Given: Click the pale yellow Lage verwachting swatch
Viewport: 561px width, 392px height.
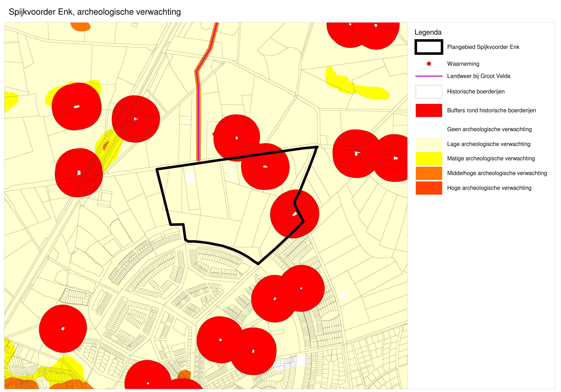Looking at the screenshot, I should click(x=429, y=144).
